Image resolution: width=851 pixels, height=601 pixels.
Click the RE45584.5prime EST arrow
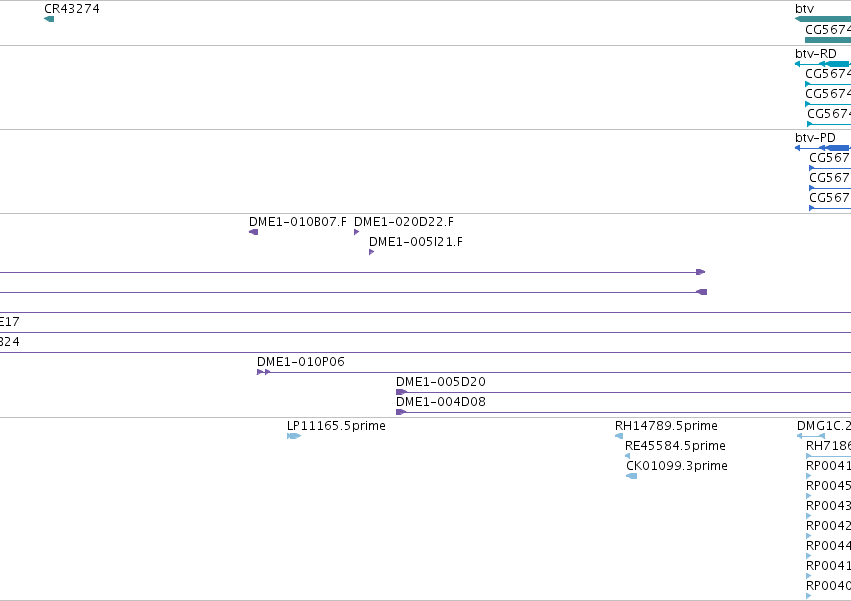click(x=627, y=456)
